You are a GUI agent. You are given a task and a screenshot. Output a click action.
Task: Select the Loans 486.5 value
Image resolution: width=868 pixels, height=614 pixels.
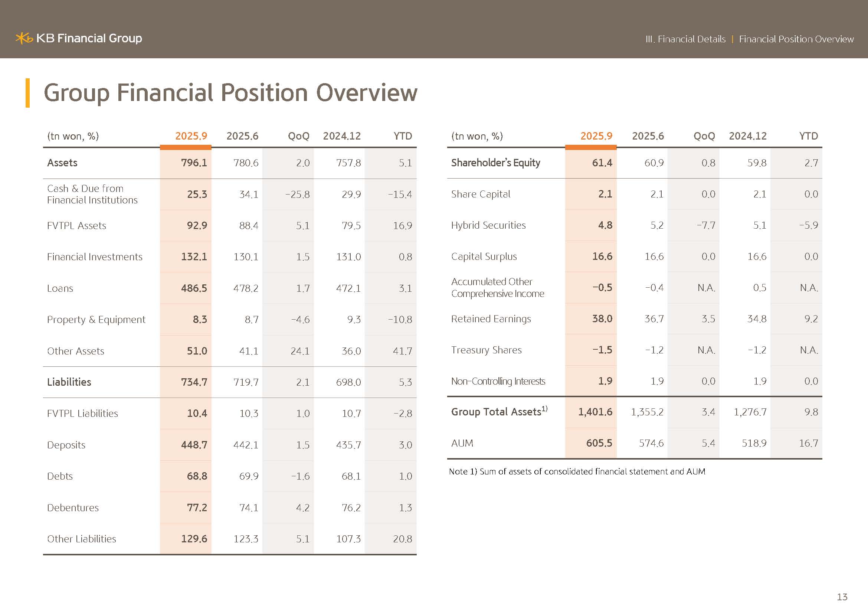click(x=194, y=288)
